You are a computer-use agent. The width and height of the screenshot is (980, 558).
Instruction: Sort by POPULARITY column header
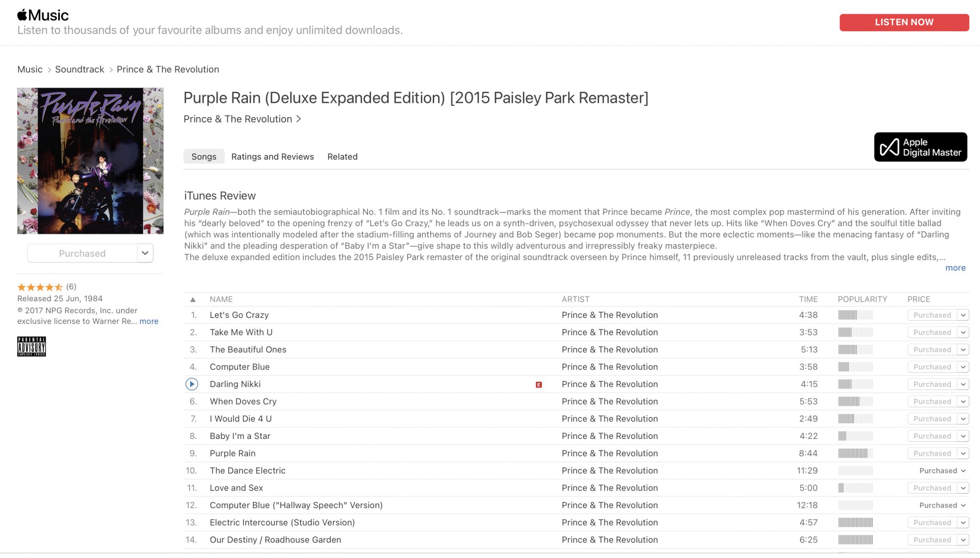click(x=862, y=299)
